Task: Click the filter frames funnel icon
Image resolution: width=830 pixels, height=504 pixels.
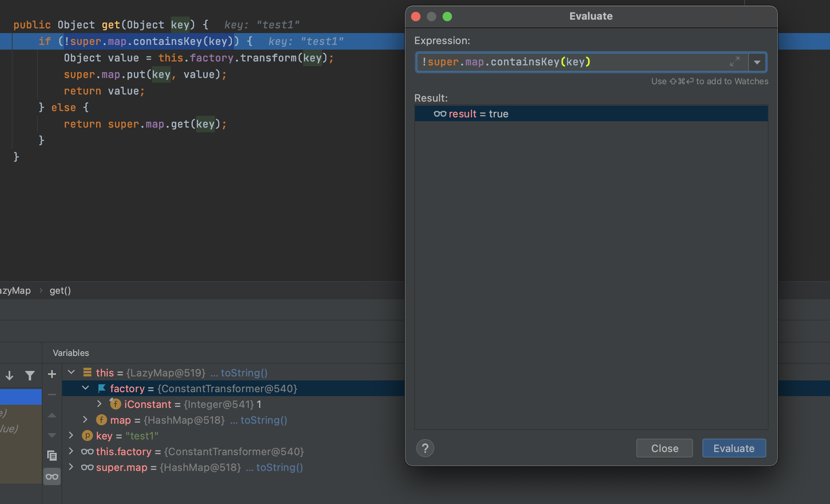Action: click(x=30, y=376)
